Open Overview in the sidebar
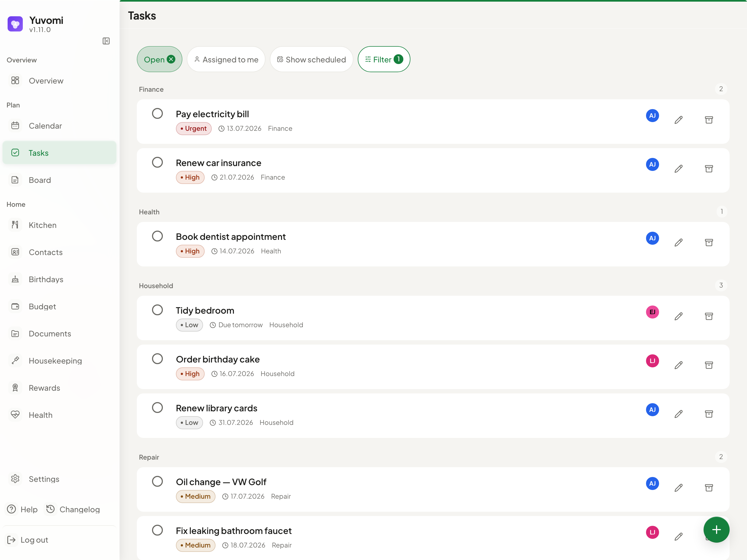Screen dimensions: 747x560 (x=59, y=81)
